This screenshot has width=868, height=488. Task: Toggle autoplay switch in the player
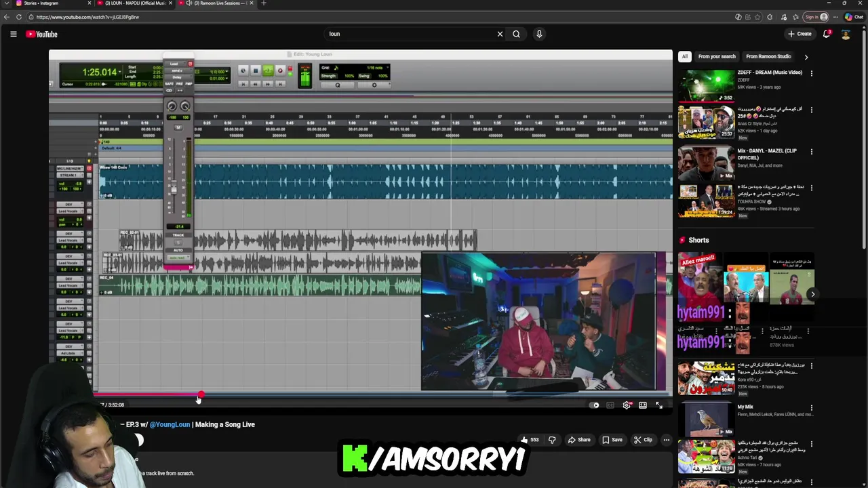click(x=595, y=405)
